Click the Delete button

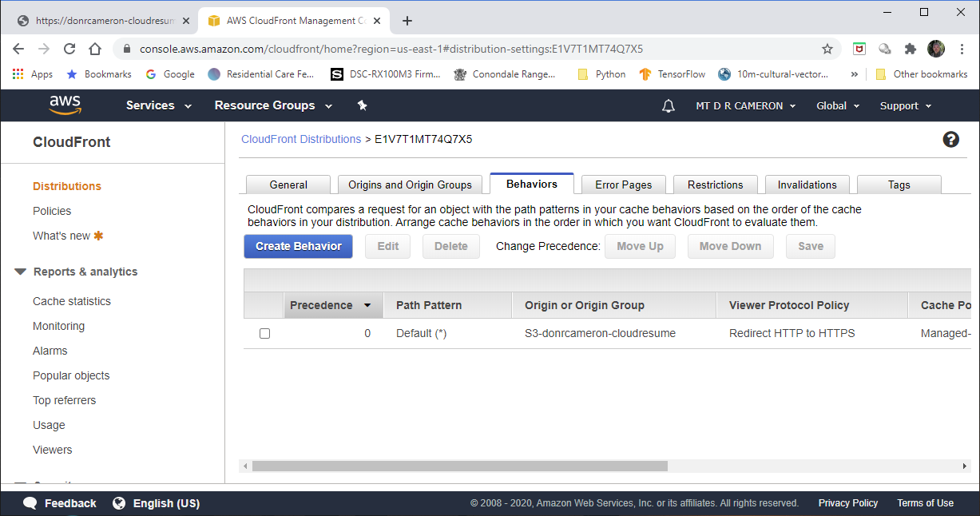[x=451, y=246]
